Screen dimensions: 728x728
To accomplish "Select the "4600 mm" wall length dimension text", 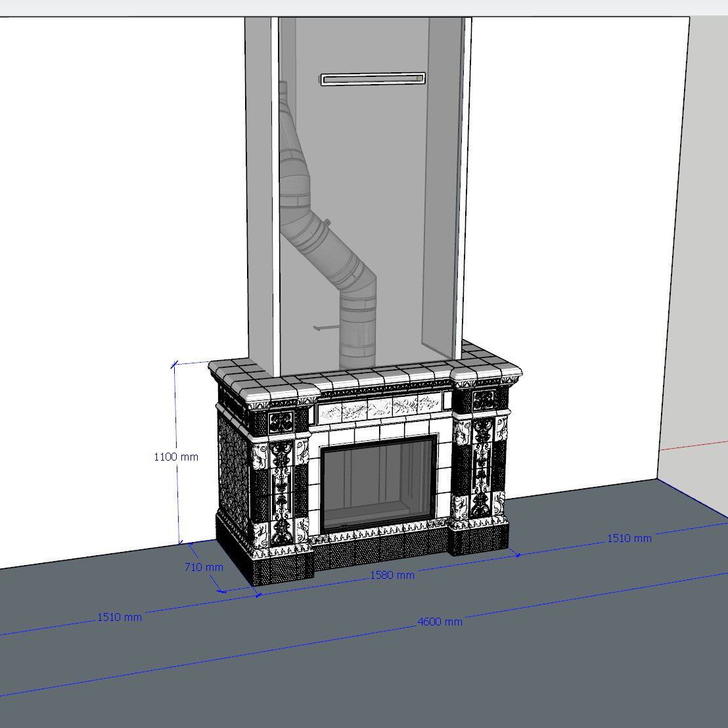I will (440, 622).
